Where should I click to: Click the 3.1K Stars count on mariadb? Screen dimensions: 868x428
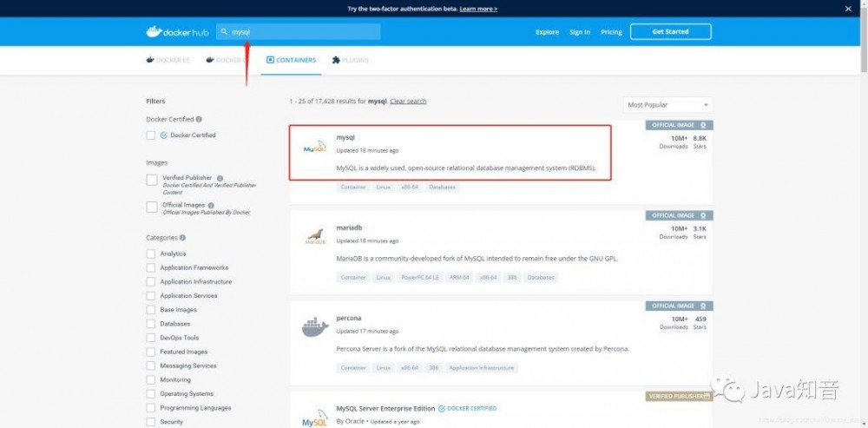[700, 232]
